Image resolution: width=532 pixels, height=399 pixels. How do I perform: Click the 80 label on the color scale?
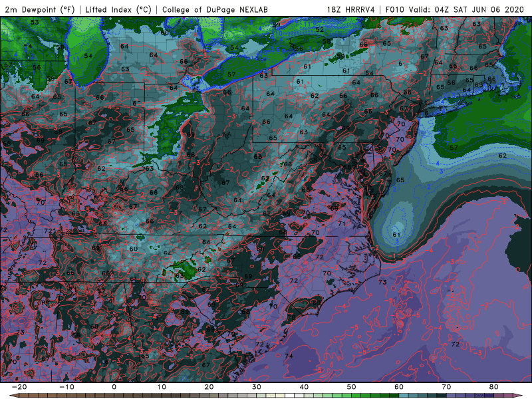[x=494, y=387]
